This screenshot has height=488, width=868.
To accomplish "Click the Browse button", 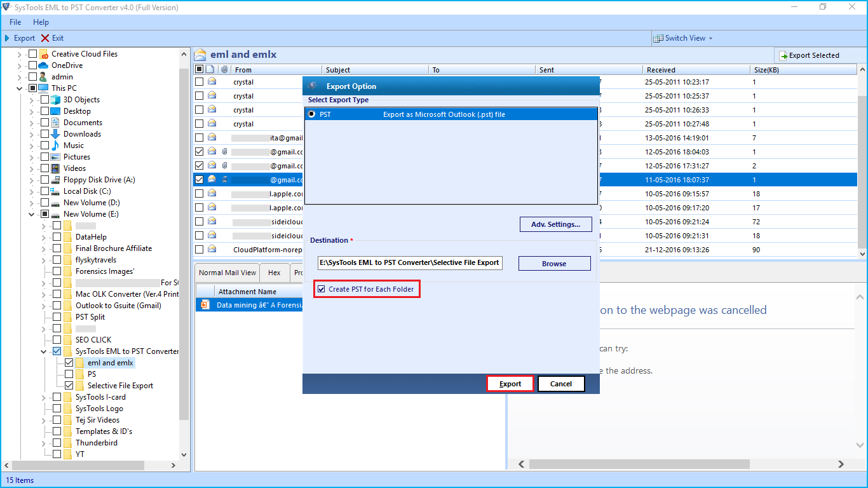I will click(554, 264).
